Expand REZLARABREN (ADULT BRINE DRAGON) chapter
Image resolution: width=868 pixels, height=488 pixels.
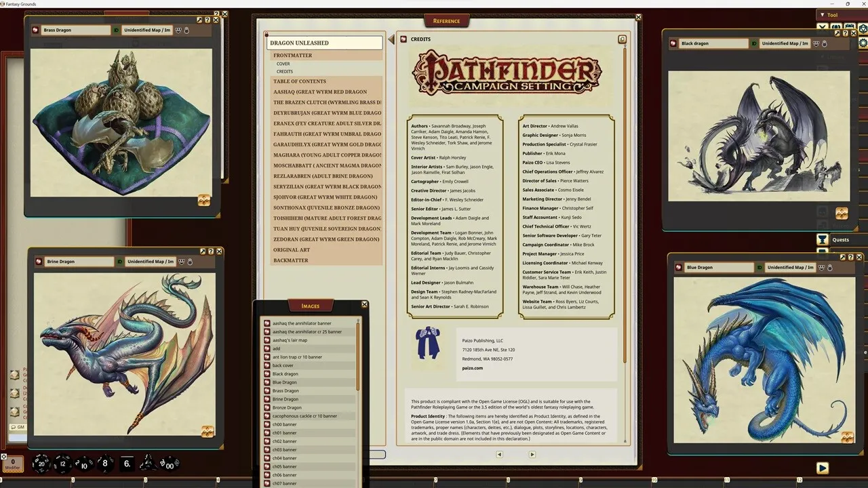327,176
